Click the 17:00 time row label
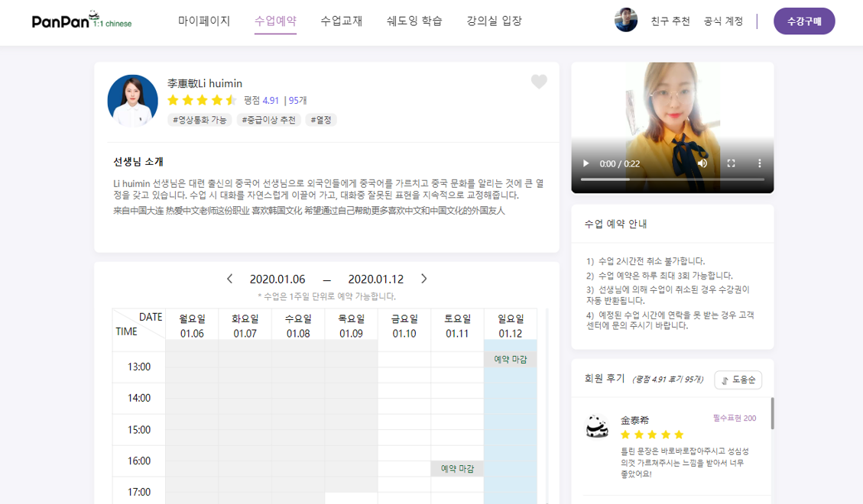Image resolution: width=863 pixels, height=504 pixels. pos(138,492)
